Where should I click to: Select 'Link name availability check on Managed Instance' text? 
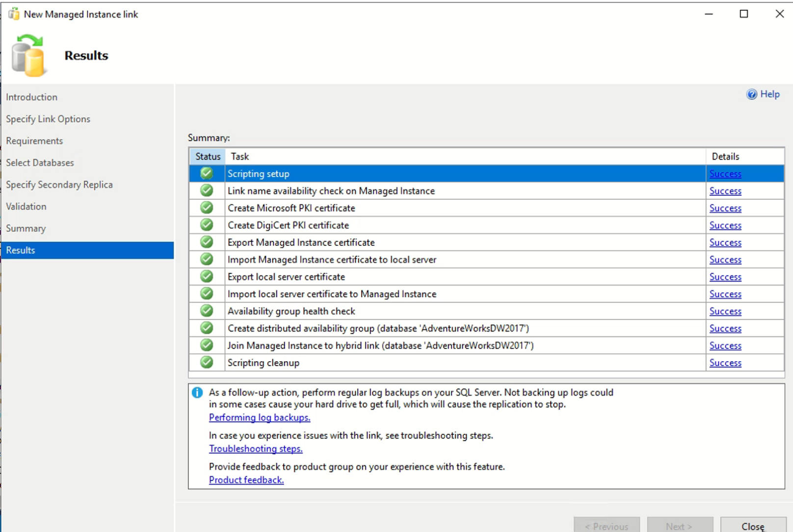(331, 191)
